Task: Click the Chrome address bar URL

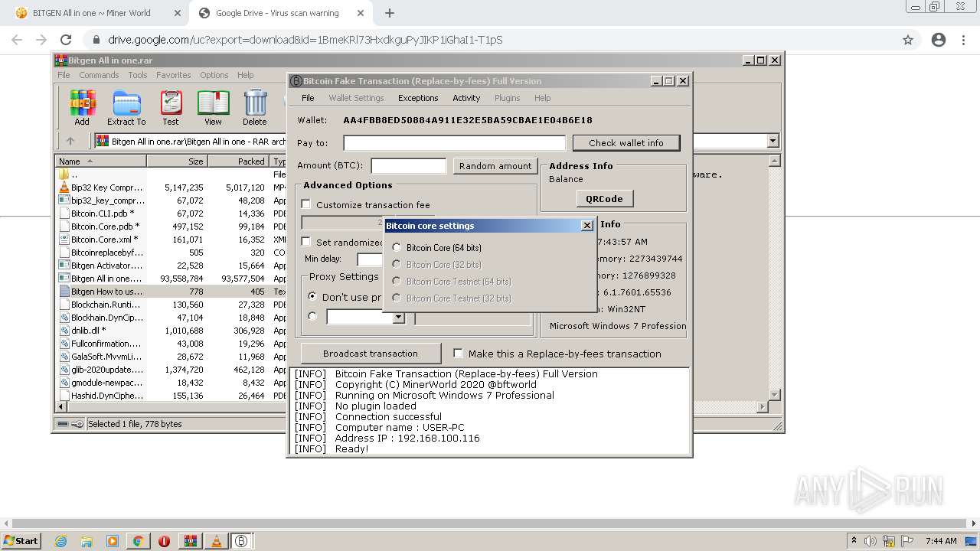Action: 305,40
